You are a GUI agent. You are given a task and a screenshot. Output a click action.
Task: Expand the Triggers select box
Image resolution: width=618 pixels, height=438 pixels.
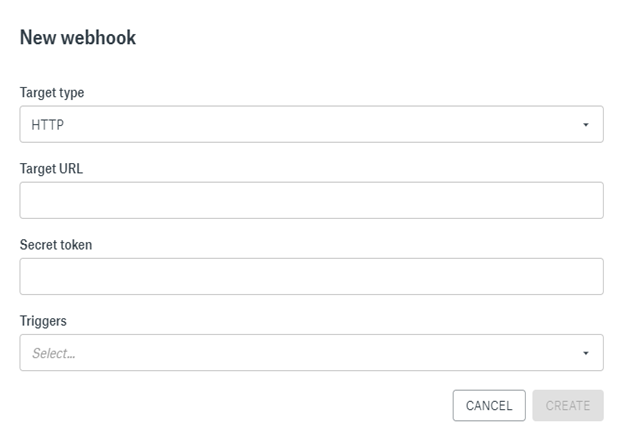(x=311, y=353)
